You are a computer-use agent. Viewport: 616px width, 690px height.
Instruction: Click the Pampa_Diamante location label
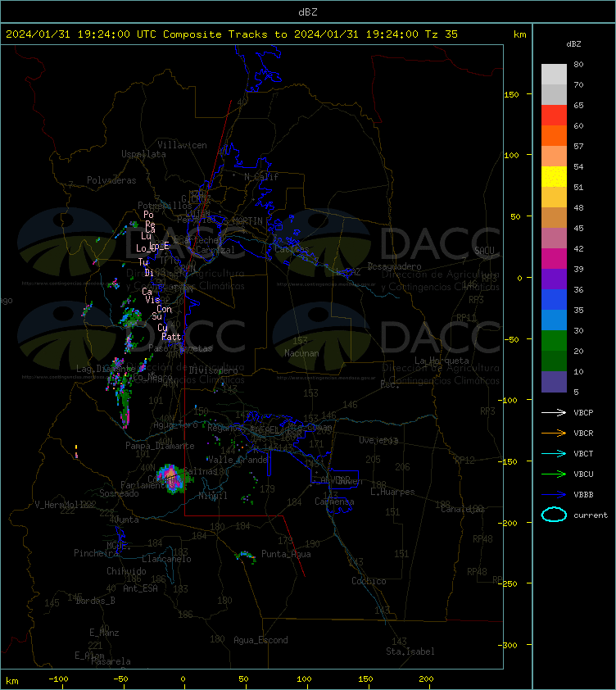(161, 446)
